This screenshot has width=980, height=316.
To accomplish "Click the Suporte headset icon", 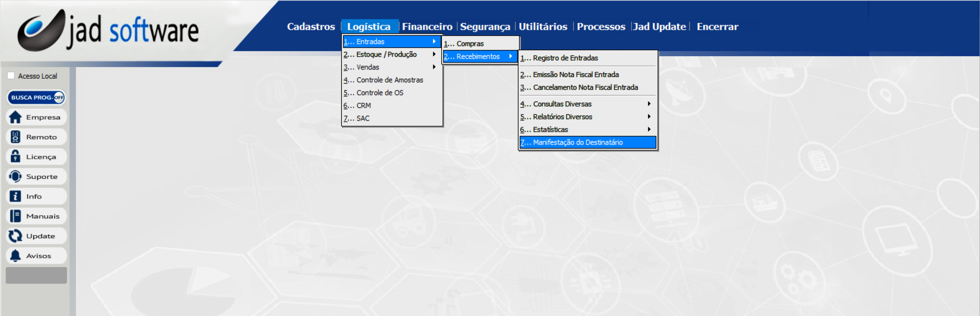I will 16,176.
